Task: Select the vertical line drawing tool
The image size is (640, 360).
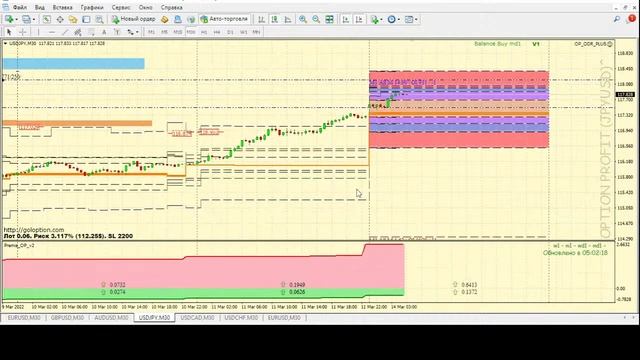Action: 38,32
